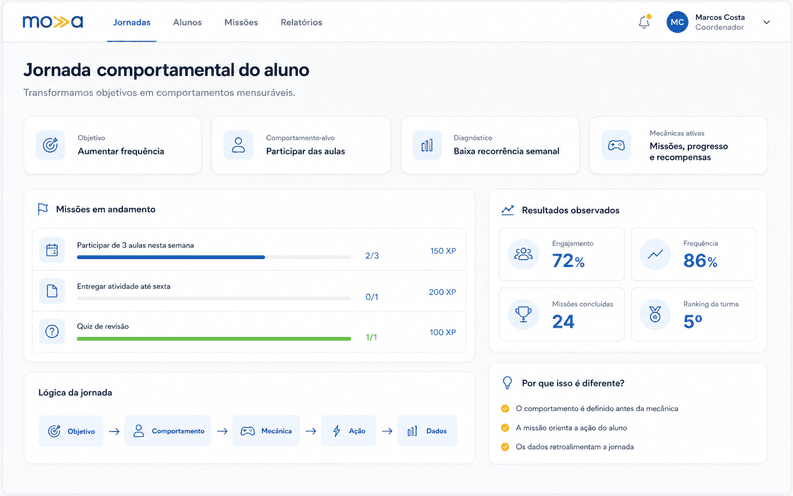793x496 pixels.
Task: Click the target icon in Objetivo card
Action: [50, 145]
